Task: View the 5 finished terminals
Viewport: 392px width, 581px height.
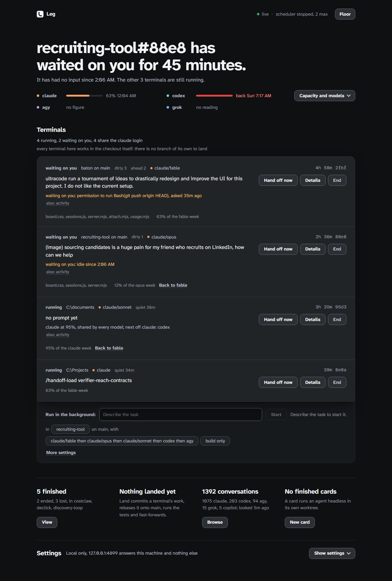Action: coord(47,522)
